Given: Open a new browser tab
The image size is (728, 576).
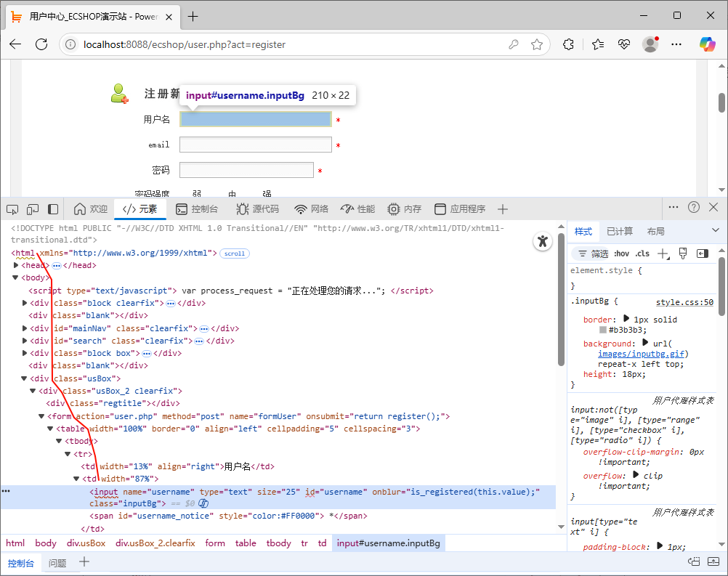Looking at the screenshot, I should pos(193,17).
